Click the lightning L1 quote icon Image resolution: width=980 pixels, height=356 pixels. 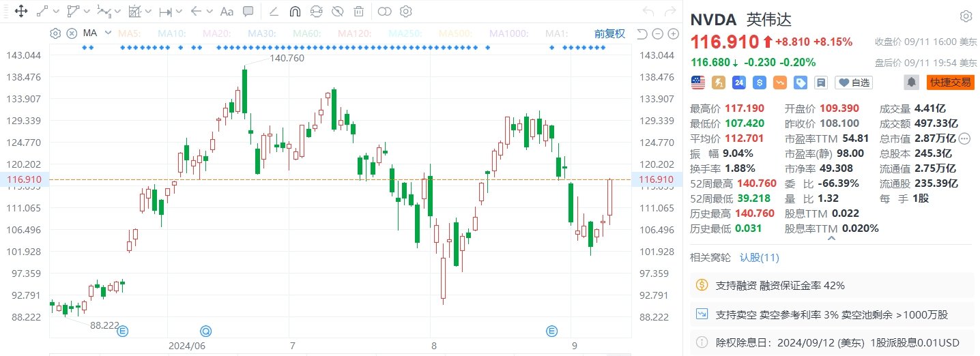[x=719, y=83]
